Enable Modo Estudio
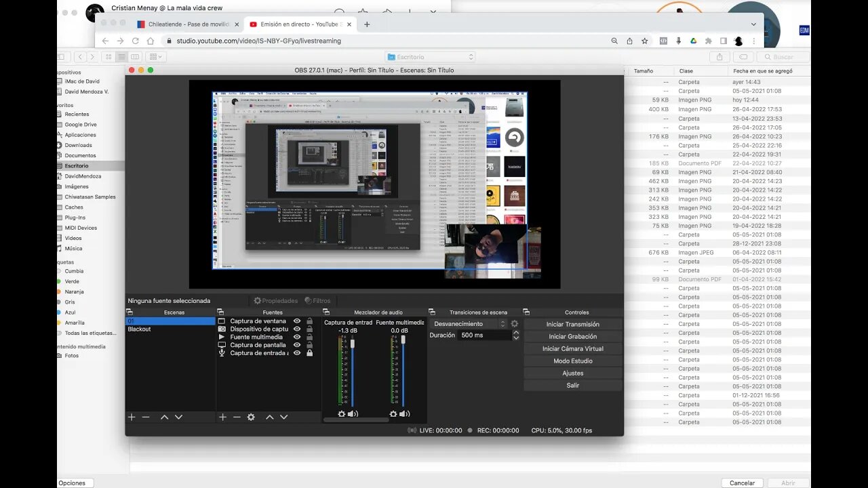 (x=572, y=361)
